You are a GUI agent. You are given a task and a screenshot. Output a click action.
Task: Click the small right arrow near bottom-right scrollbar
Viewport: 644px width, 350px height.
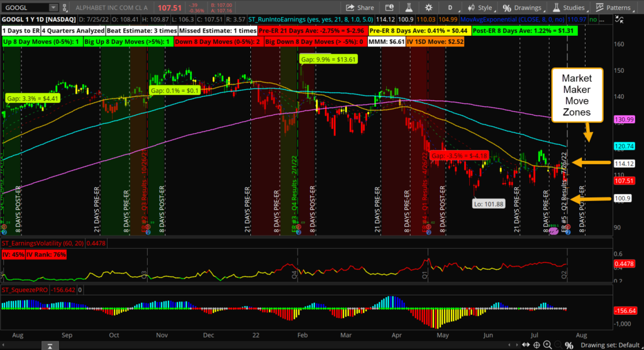coord(516,345)
